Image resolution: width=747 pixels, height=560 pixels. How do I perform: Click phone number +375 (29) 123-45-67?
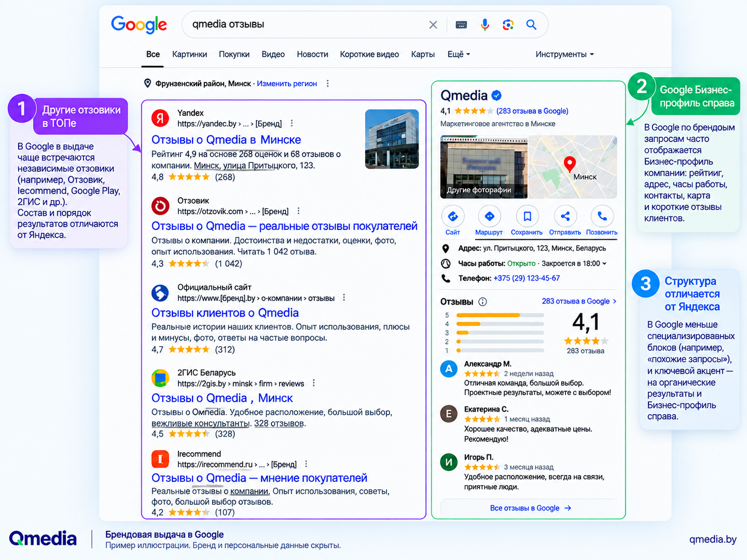527,278
